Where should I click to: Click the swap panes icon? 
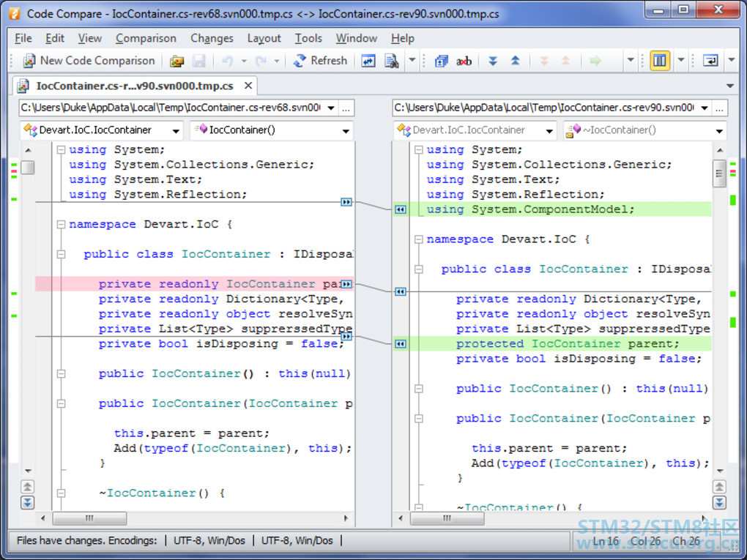[368, 61]
